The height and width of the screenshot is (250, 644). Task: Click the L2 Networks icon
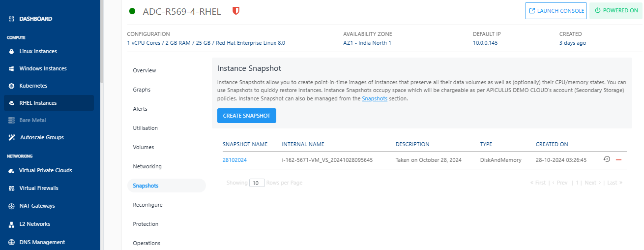tap(11, 224)
